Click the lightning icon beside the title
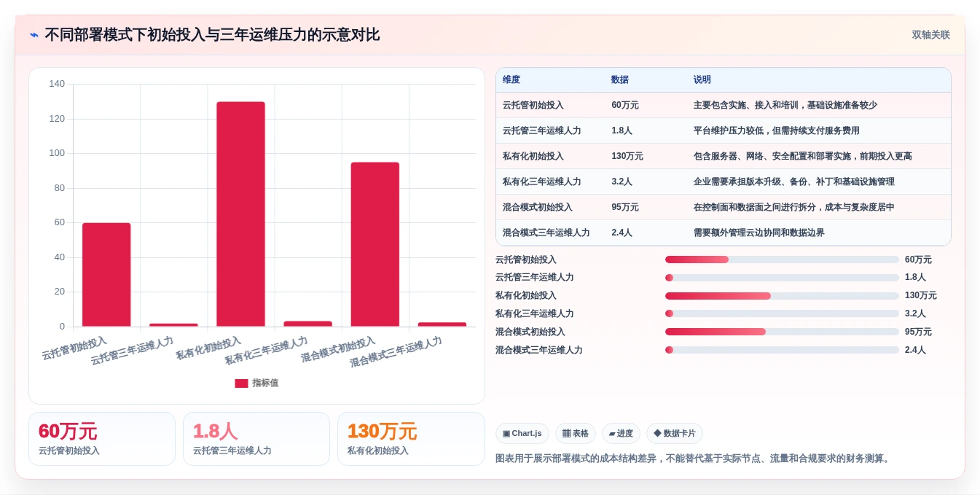Screen dimensions: 980x495 pos(34,35)
